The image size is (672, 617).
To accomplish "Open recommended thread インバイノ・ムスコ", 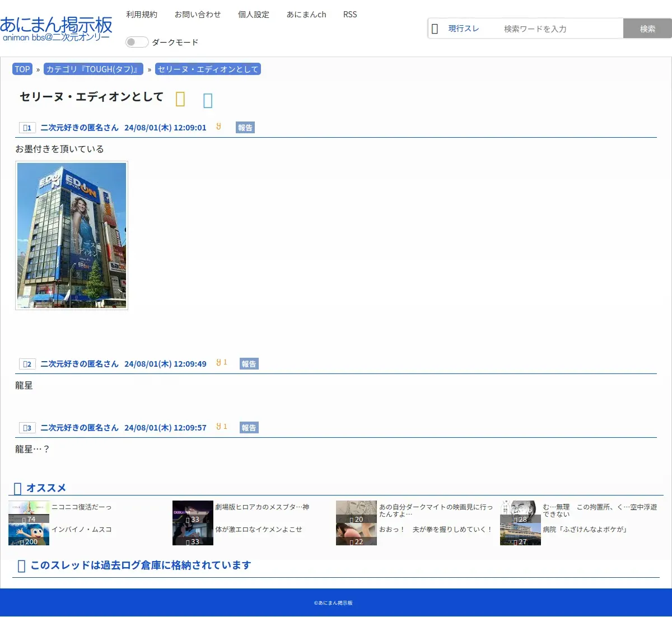I will coord(82,530).
